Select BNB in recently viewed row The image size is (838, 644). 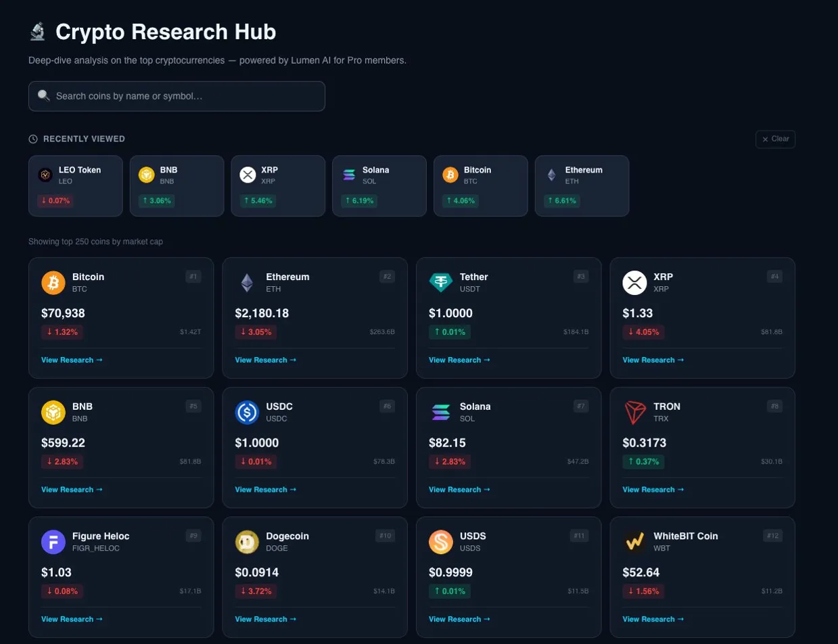tap(177, 186)
